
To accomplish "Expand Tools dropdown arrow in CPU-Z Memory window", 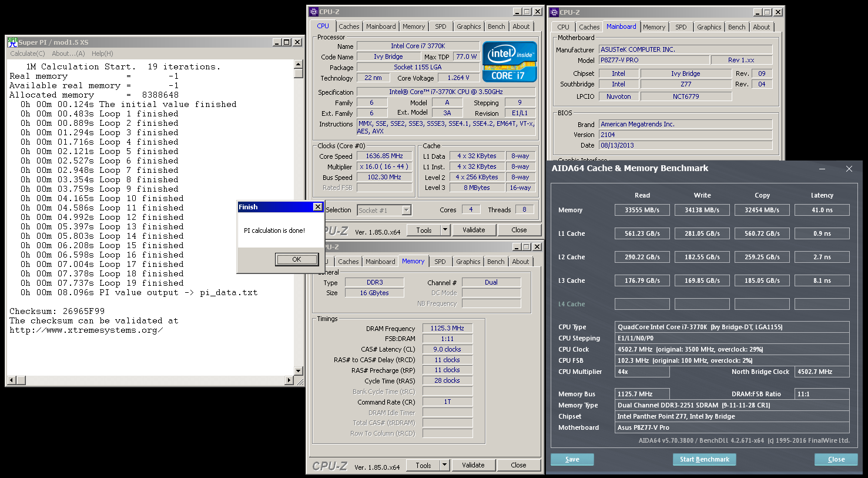I will point(445,465).
